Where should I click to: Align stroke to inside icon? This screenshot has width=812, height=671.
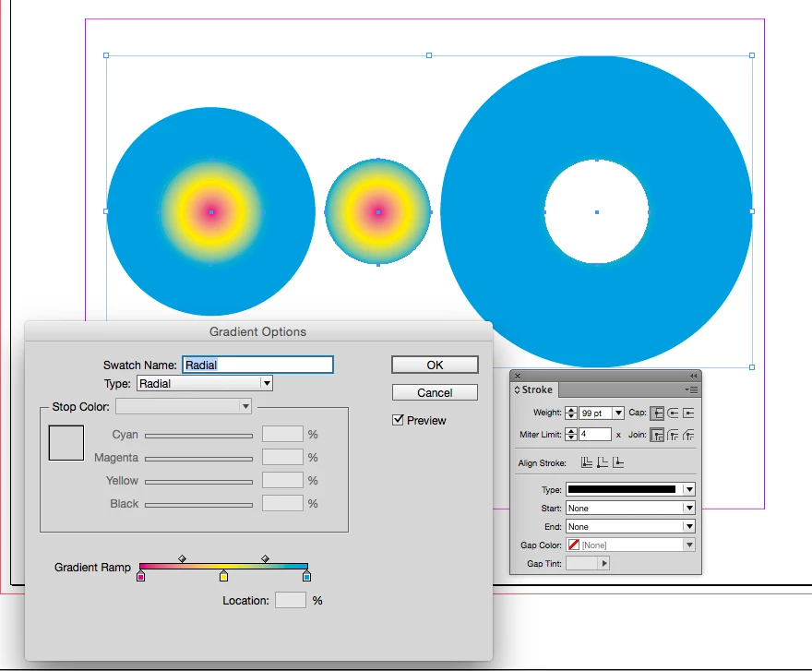pyautogui.click(x=603, y=462)
